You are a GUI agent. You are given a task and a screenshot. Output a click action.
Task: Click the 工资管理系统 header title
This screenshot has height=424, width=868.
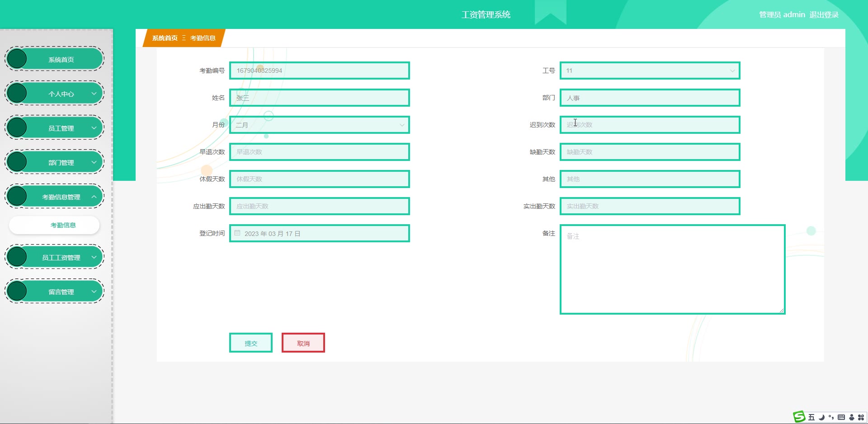click(486, 14)
